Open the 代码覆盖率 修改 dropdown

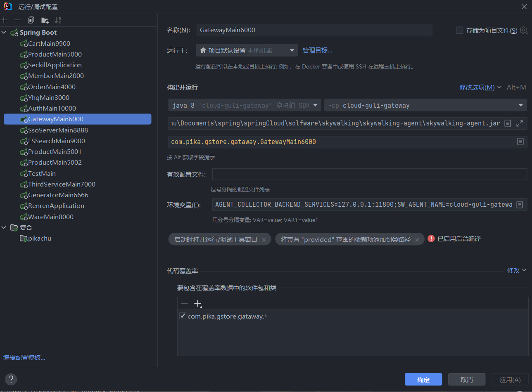click(x=517, y=270)
